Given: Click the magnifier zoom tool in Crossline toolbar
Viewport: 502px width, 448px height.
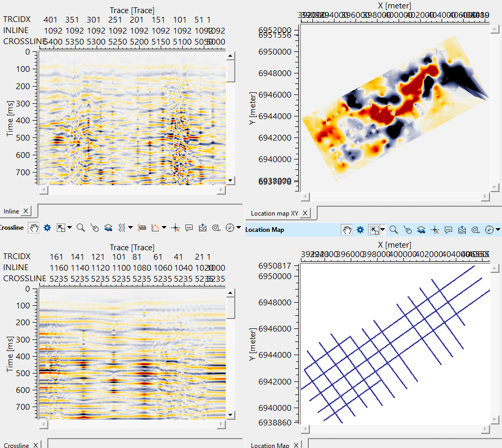Looking at the screenshot, I should click(81, 228).
